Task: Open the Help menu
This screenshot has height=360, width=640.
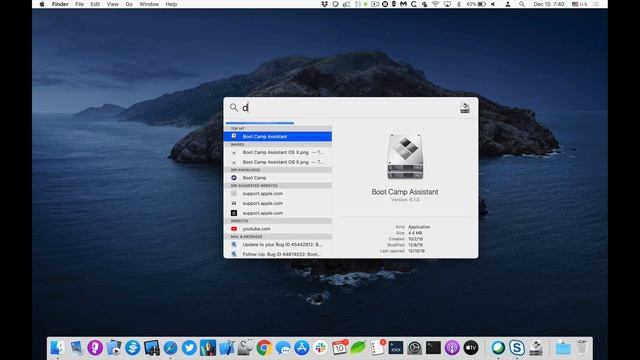Action: coord(171,4)
